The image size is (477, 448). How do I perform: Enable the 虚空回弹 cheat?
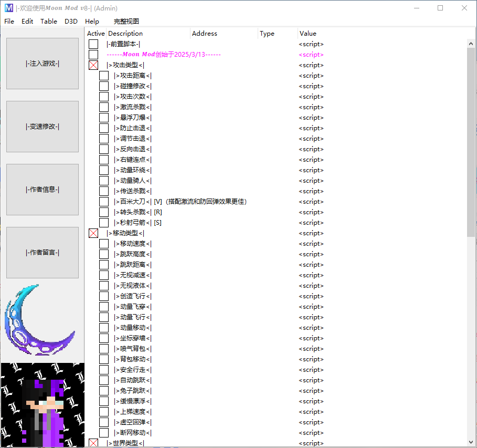(103, 422)
